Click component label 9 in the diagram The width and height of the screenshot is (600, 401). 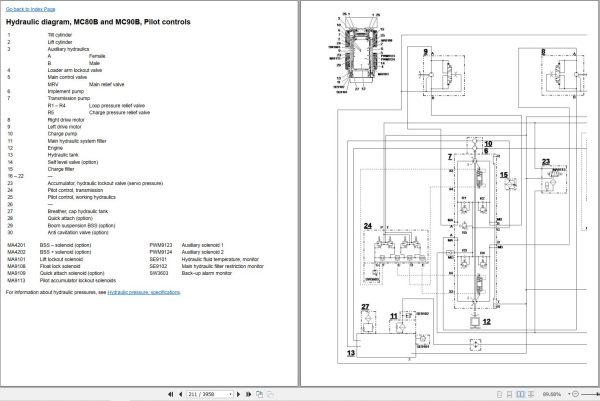[426, 52]
